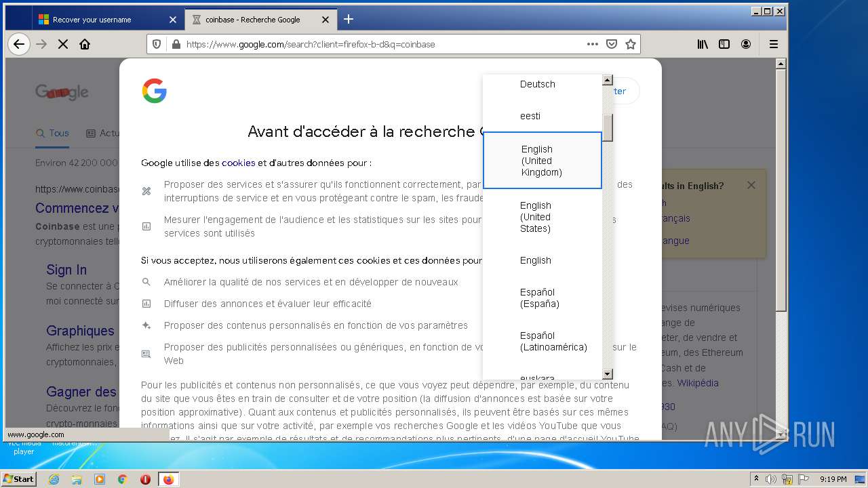The image size is (868, 488).
Task: Open Windows Media Player from taskbar
Action: point(100,479)
